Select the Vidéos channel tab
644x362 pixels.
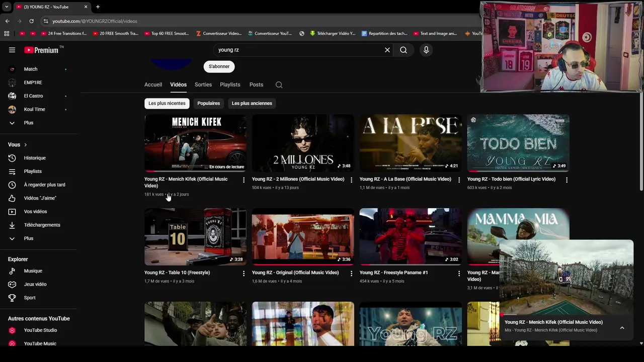coord(178,85)
